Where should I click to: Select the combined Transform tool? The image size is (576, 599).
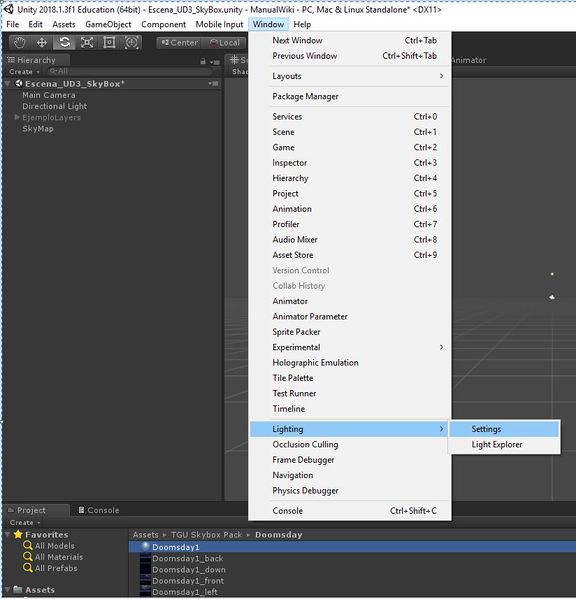click(131, 42)
